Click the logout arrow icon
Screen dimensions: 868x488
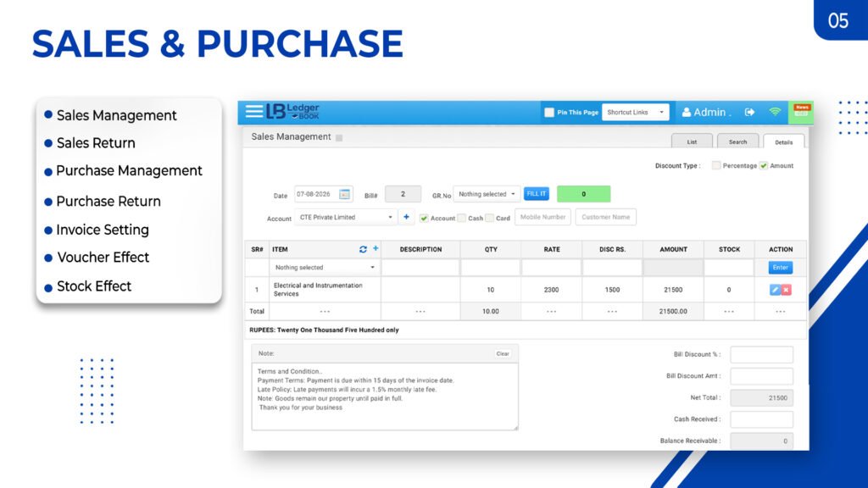(x=749, y=113)
